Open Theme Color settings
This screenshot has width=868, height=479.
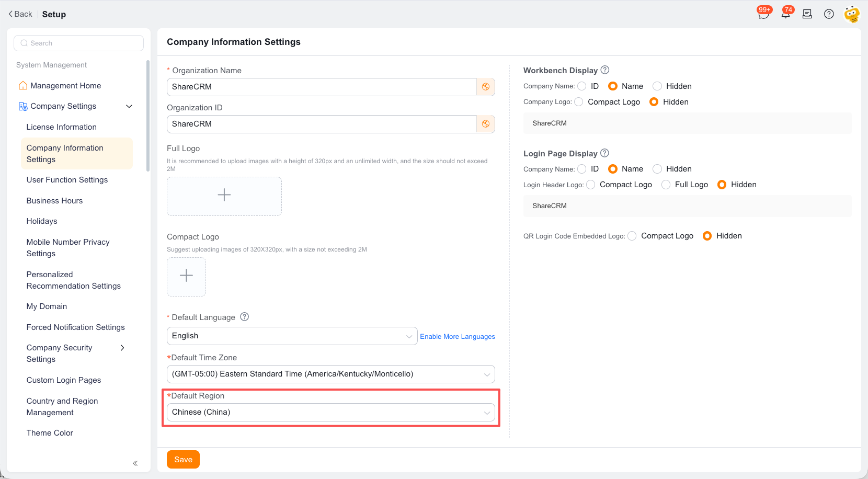pos(50,433)
